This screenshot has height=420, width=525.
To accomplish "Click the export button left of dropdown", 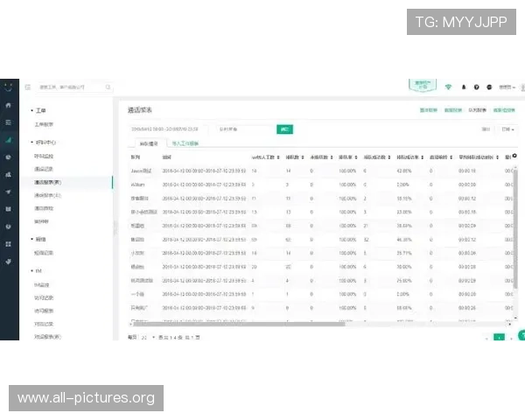I will click(x=486, y=129).
